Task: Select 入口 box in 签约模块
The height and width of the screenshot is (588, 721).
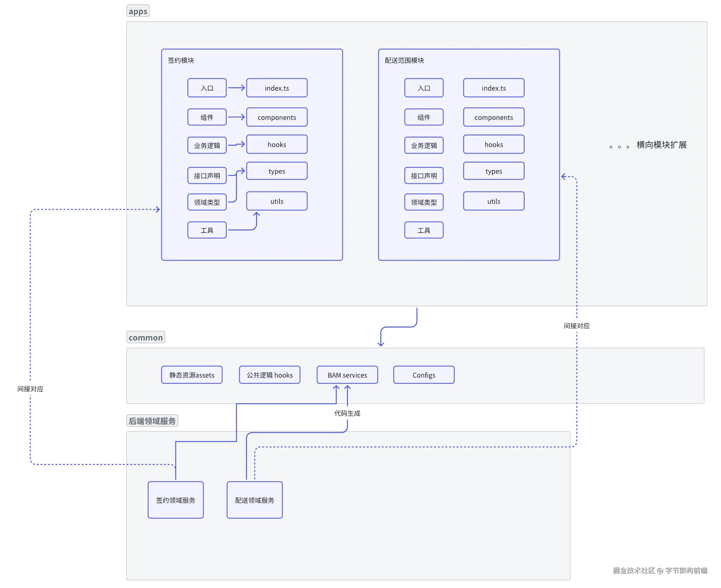Action: (x=206, y=88)
